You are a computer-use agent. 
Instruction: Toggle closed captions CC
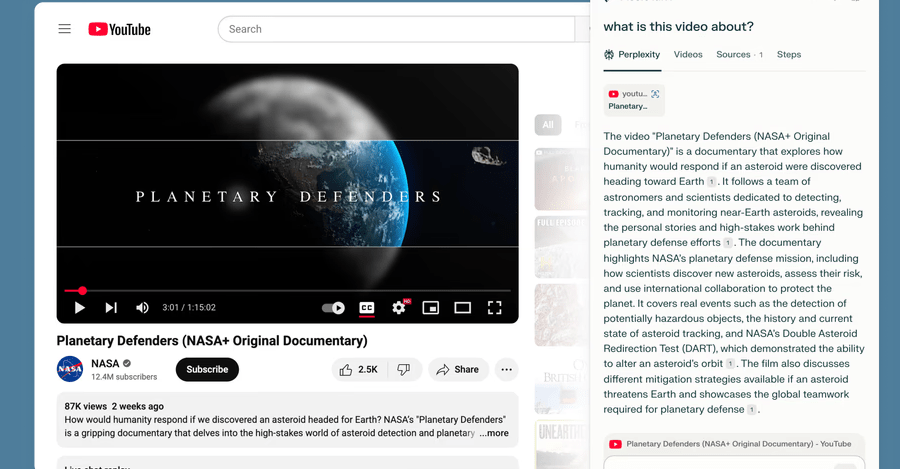367,308
